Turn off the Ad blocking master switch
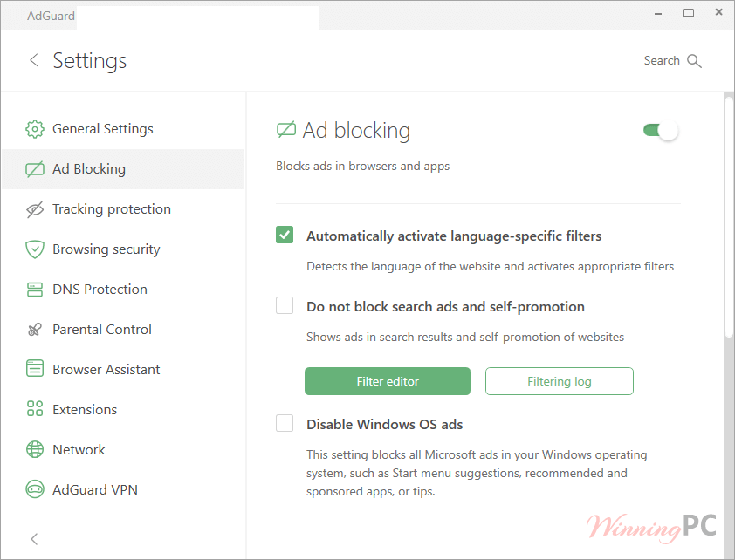 [659, 129]
